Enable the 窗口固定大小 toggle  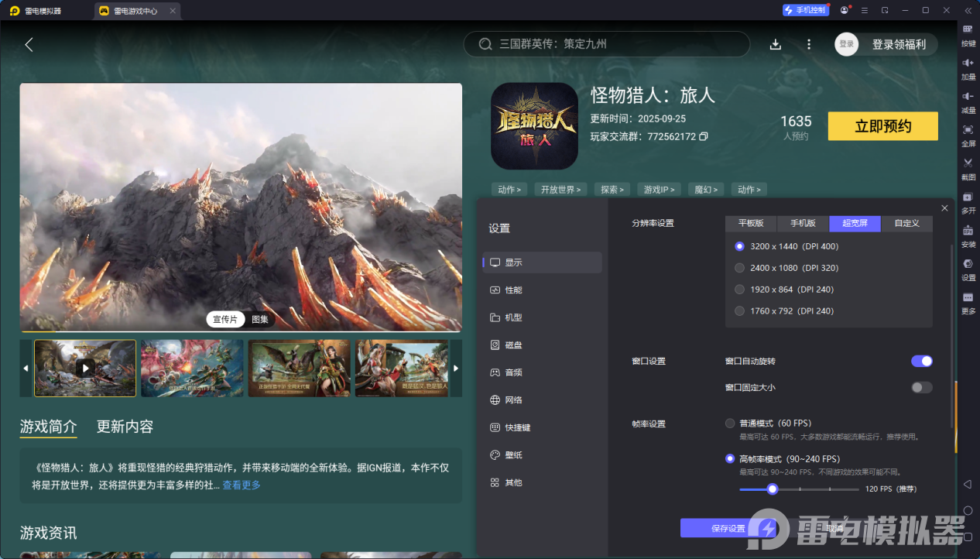point(921,387)
